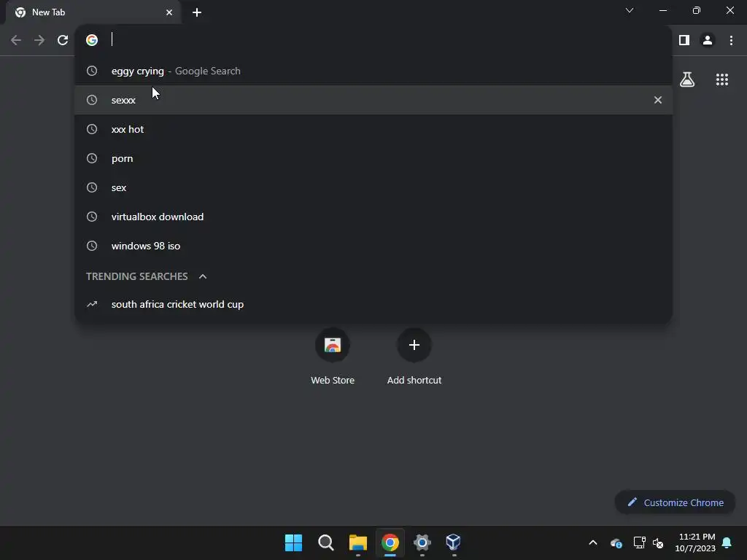Click history clock icon beside 'windows 98 iso'

tap(92, 246)
